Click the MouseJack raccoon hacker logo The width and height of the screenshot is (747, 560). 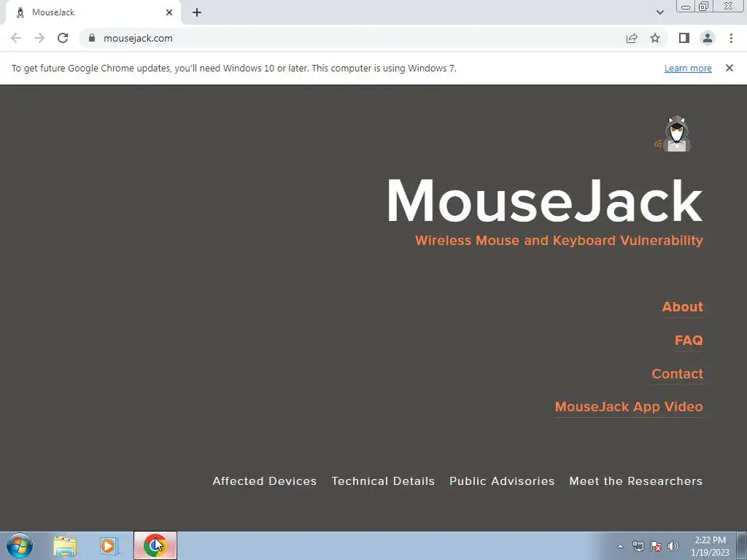[x=673, y=134]
